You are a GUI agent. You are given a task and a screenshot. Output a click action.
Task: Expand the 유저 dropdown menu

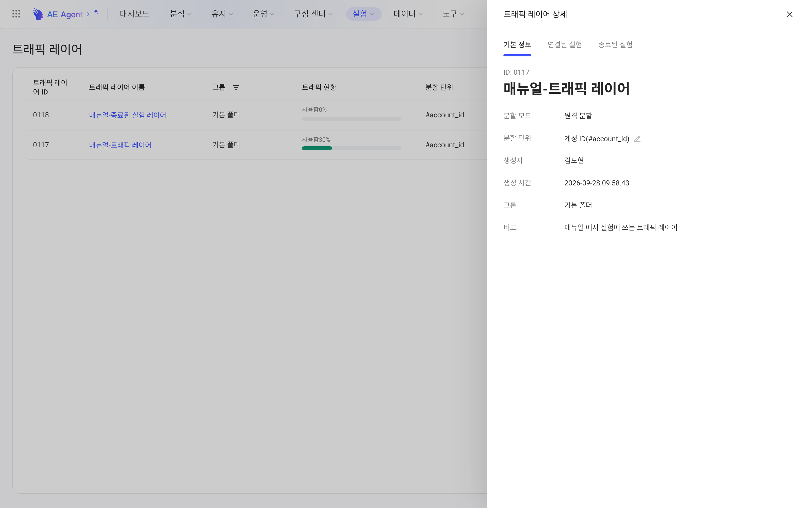(x=222, y=14)
